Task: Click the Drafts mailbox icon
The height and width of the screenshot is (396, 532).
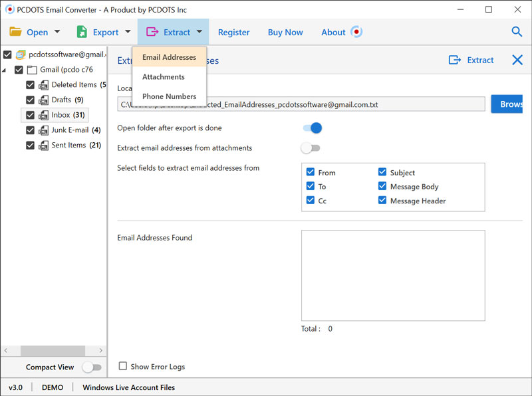Action: coord(43,100)
